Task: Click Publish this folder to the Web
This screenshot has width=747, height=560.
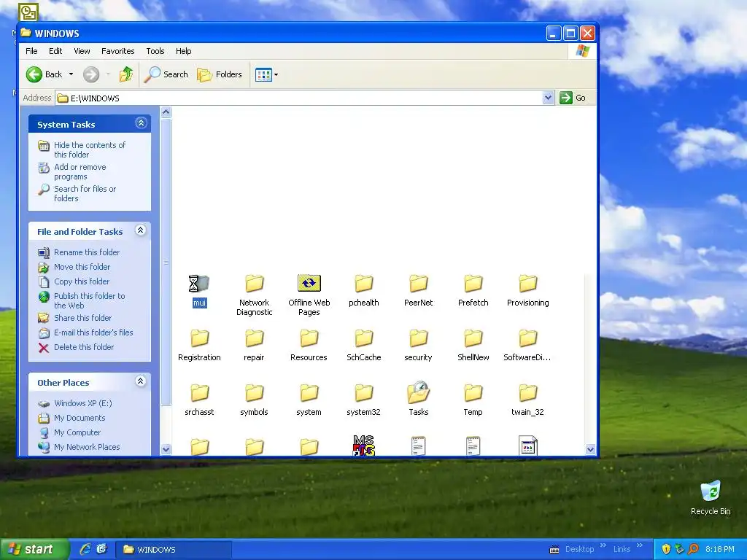Action: [x=89, y=300]
